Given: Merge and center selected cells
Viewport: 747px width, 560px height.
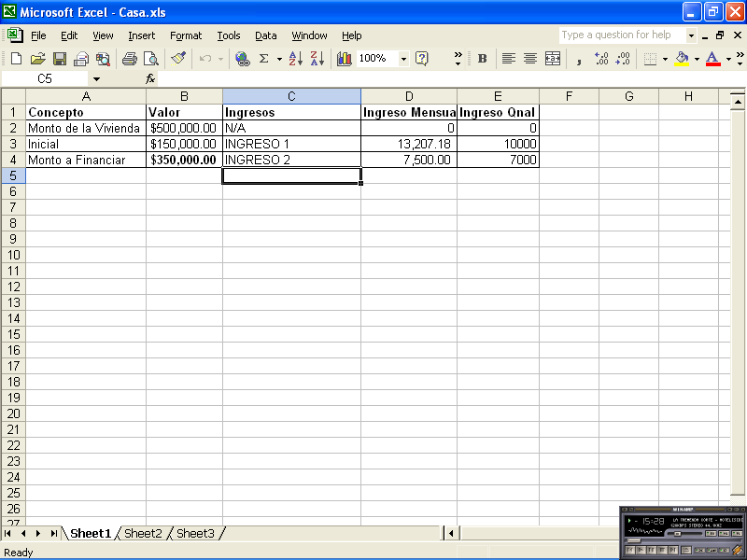Looking at the screenshot, I should click(x=552, y=59).
